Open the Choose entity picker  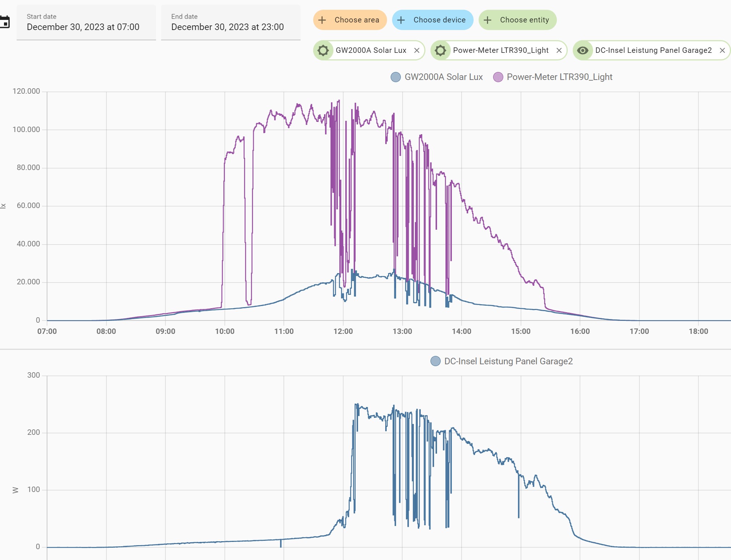tap(524, 20)
